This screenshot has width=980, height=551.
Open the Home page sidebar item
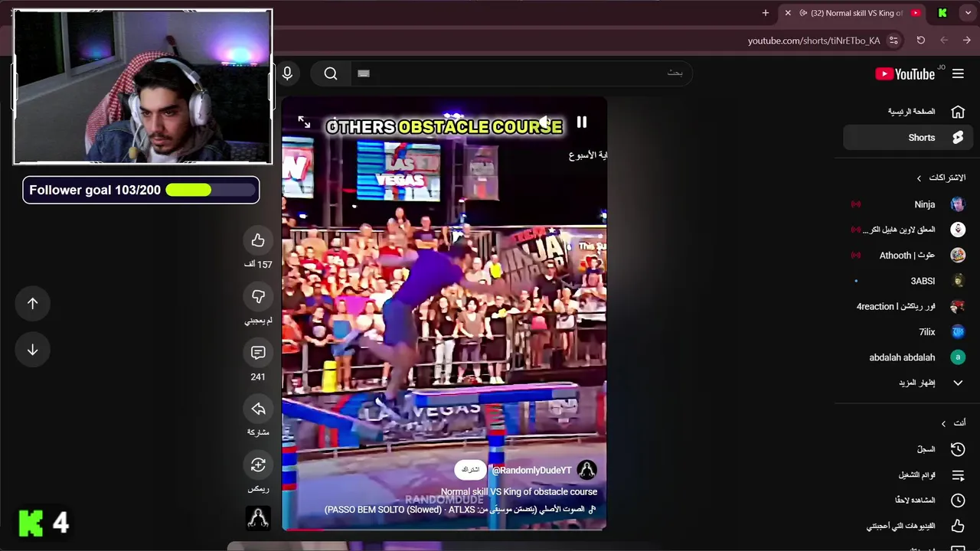click(x=907, y=112)
